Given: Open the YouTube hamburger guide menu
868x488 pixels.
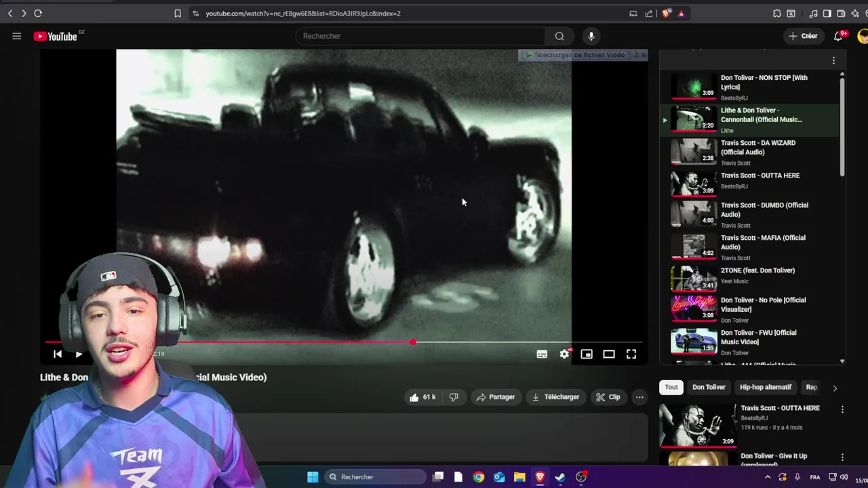Looking at the screenshot, I should pyautogui.click(x=16, y=36).
